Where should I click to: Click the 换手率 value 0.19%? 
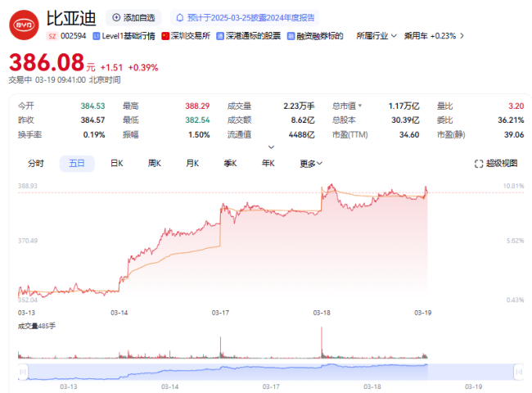[94, 135]
